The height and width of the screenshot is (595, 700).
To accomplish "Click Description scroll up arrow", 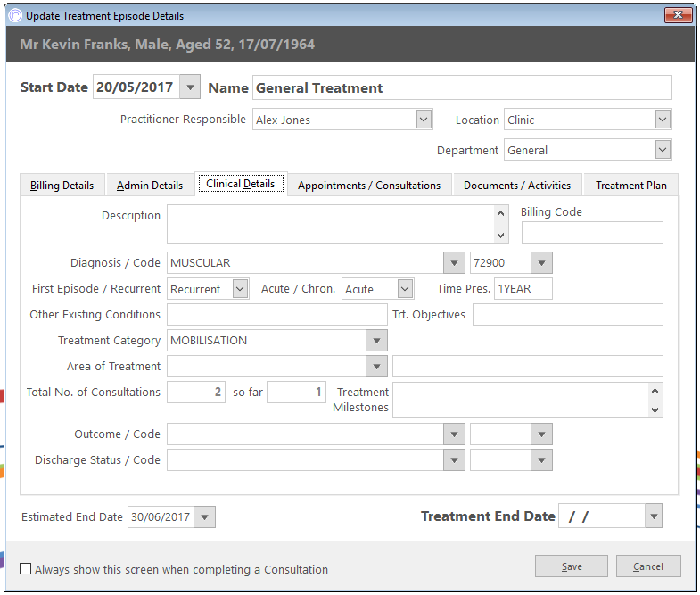I will pos(500,213).
